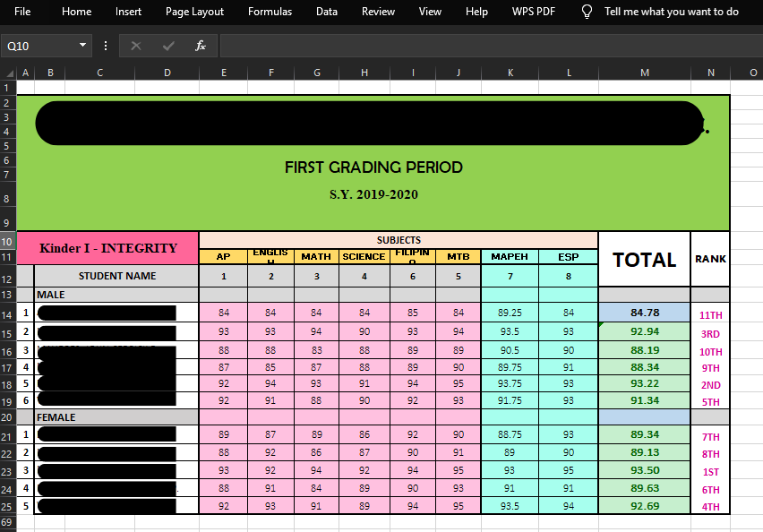
Task: Open the Insert ribbon tab
Action: [x=128, y=12]
